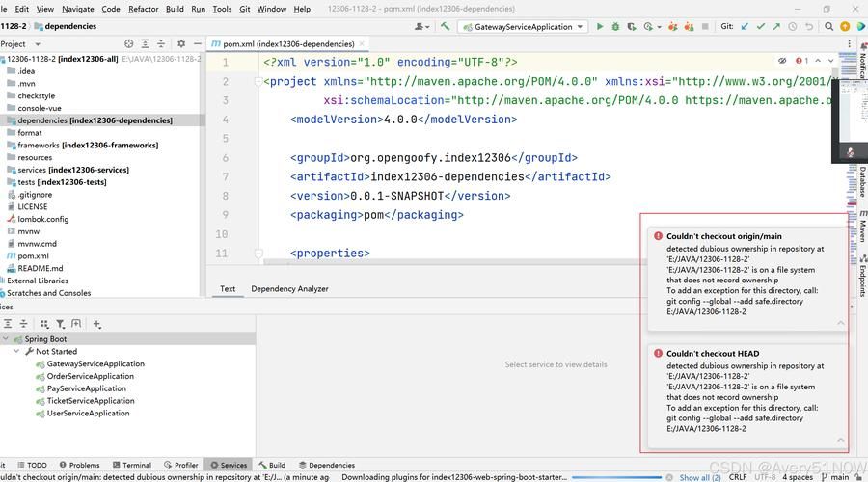Collapse the Not Started node
The image size is (868, 482).
tap(16, 352)
